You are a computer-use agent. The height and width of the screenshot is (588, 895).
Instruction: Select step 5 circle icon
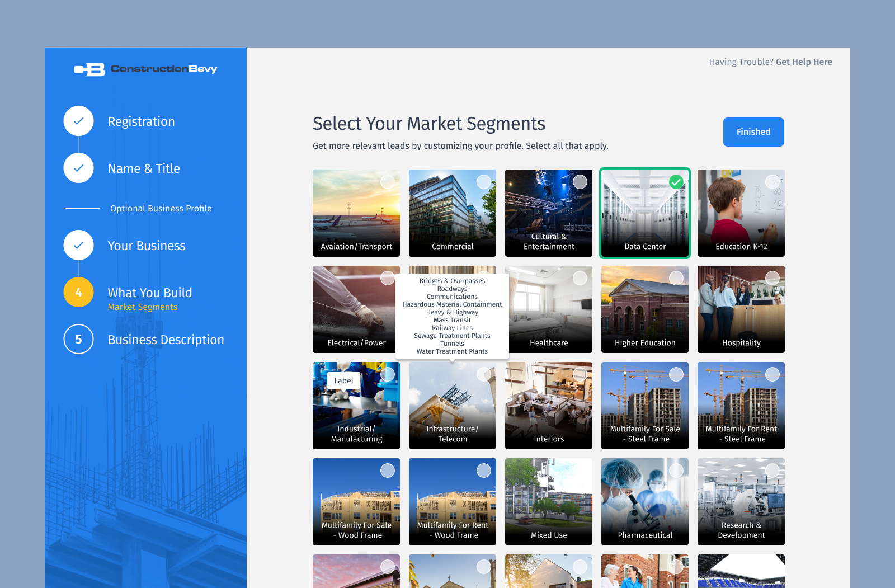click(x=79, y=339)
